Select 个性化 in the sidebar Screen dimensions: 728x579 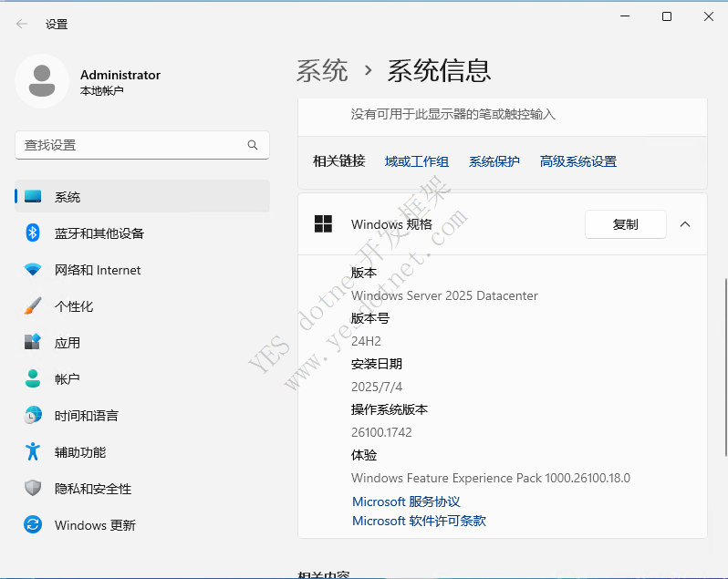[142, 305]
